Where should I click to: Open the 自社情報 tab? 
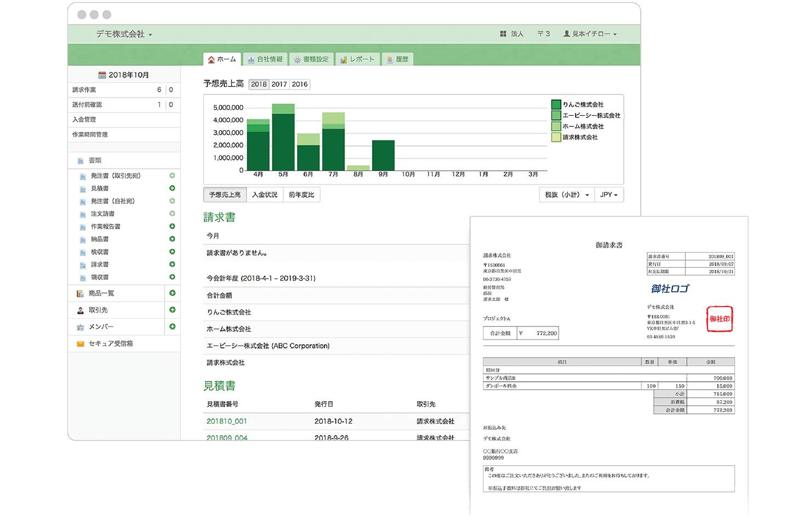(x=265, y=59)
